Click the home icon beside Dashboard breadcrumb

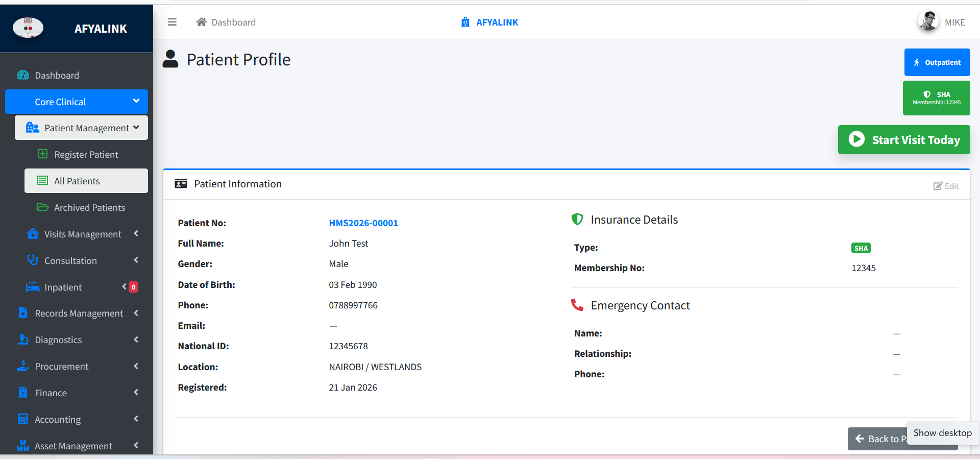[201, 22]
